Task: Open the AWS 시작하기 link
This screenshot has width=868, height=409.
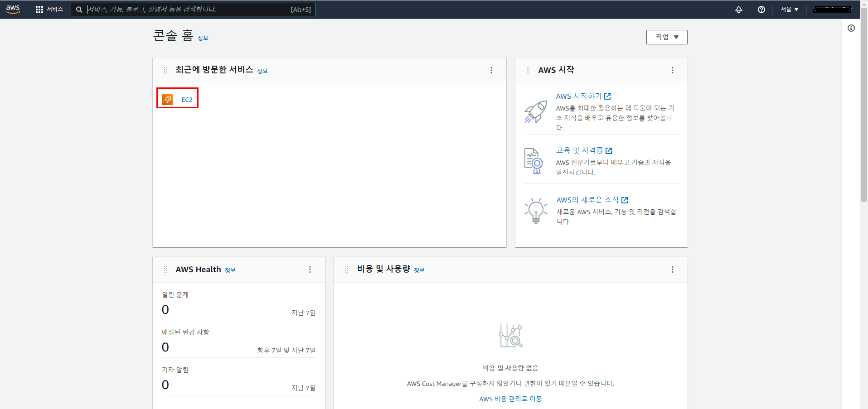Action: coord(583,96)
